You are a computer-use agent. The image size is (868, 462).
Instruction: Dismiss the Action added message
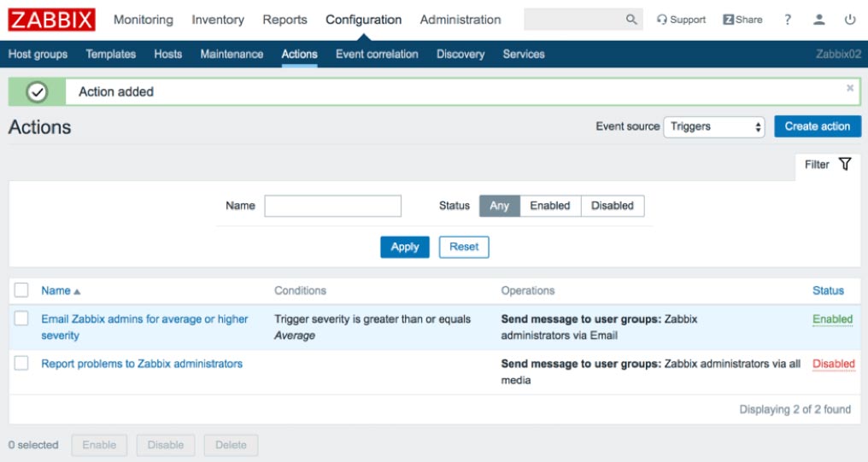[850, 88]
